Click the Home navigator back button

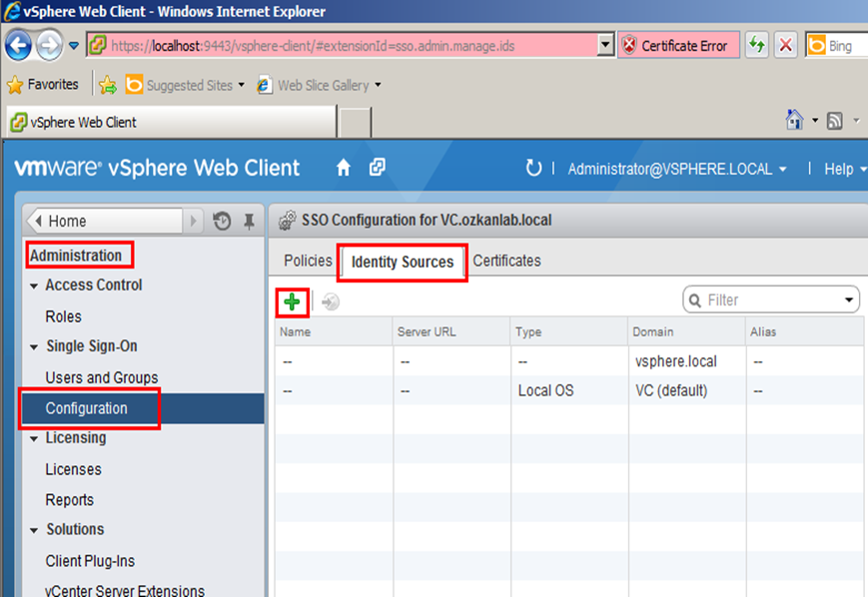[x=105, y=221]
